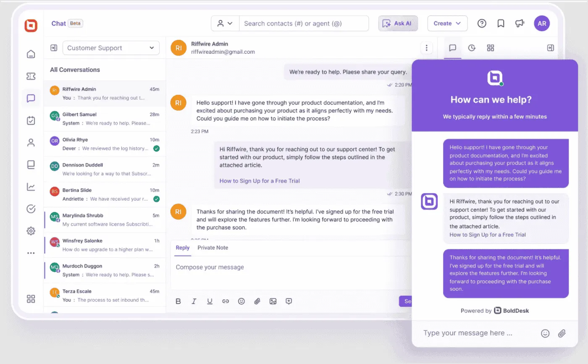Open the Bertina Slide conversation

pyautogui.click(x=105, y=194)
